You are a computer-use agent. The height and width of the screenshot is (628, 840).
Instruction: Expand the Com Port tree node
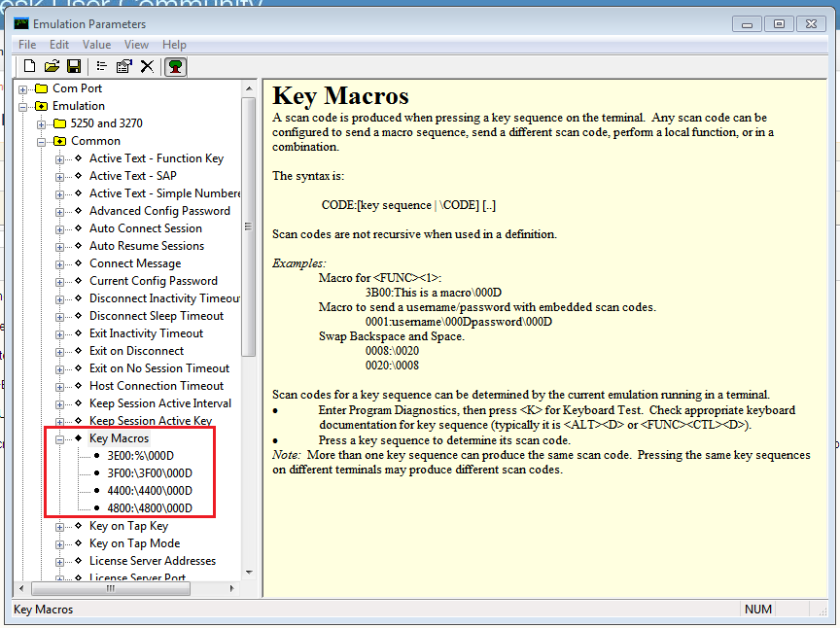(x=21, y=87)
